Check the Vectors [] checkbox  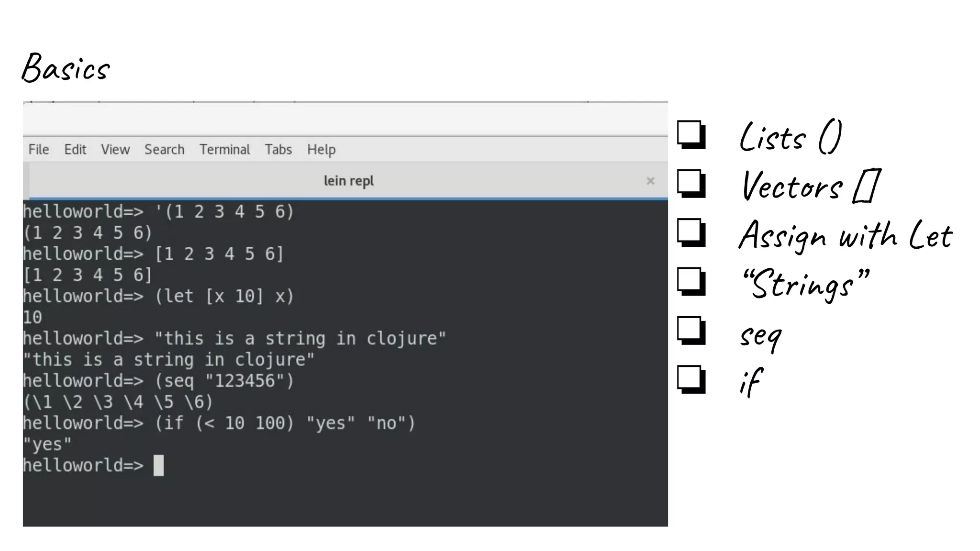pos(691,183)
